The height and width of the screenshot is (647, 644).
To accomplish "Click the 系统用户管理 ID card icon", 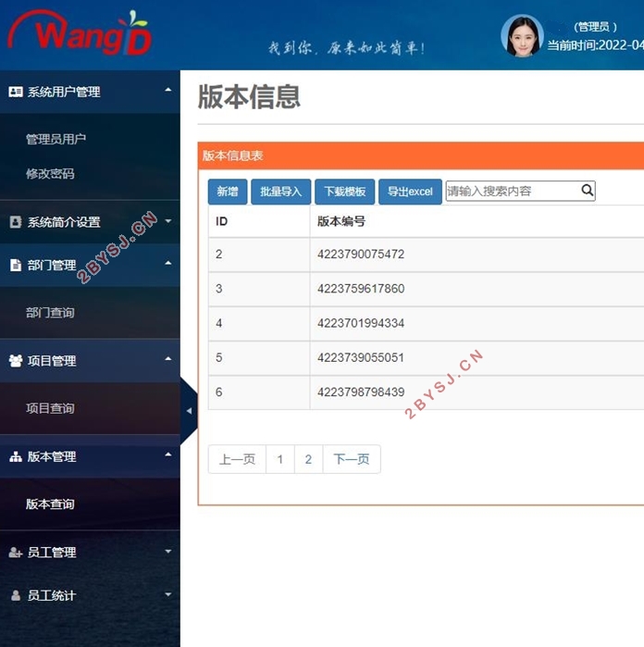I will coord(16,92).
